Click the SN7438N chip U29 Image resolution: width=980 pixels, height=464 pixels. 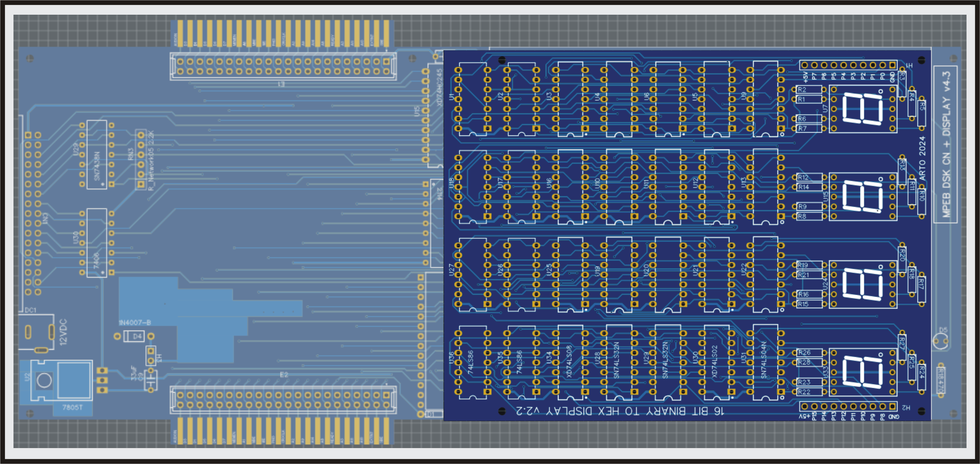click(97, 155)
